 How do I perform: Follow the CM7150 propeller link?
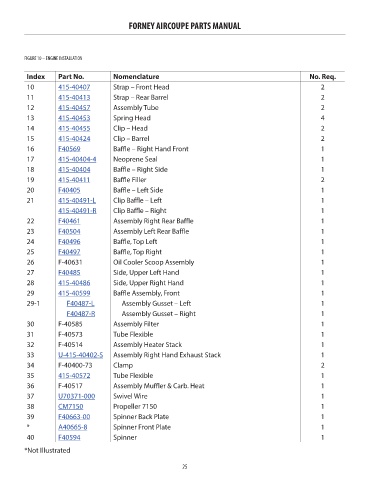70,407
